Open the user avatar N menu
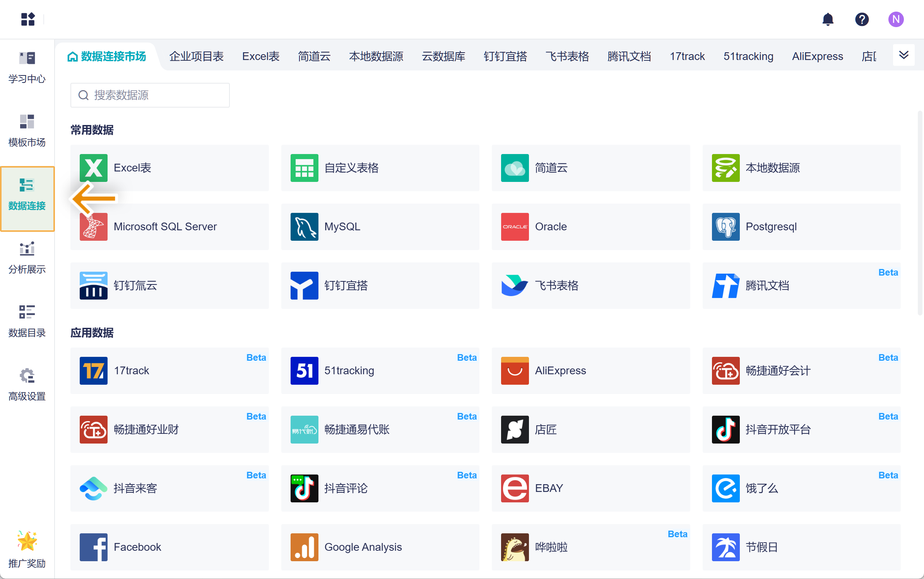The width and height of the screenshot is (924, 579). pos(896,19)
